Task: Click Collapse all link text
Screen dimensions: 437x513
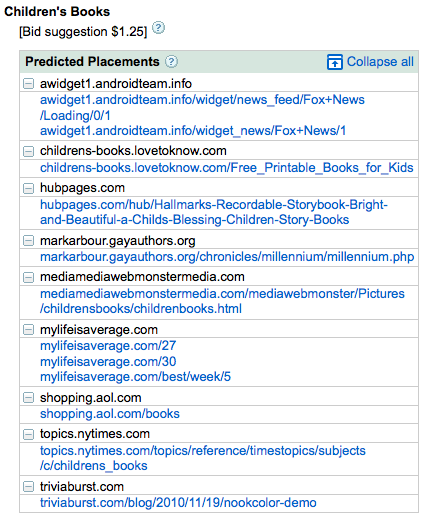Action: [380, 62]
